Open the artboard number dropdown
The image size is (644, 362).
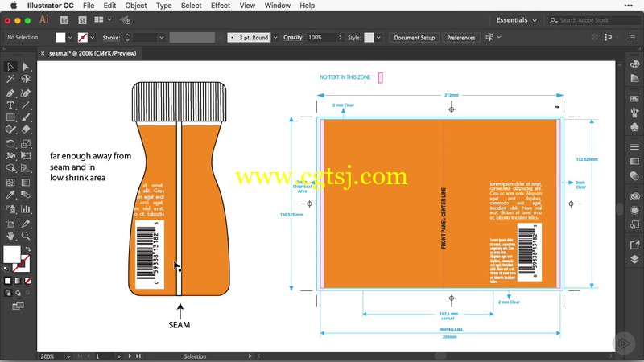click(x=118, y=356)
